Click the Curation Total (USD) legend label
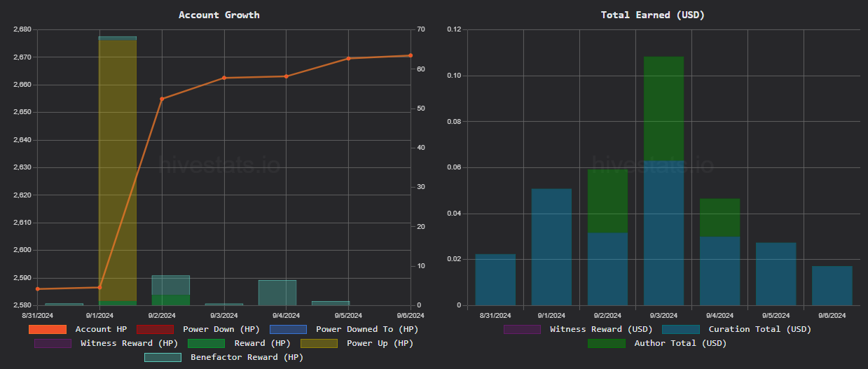 (x=760, y=329)
